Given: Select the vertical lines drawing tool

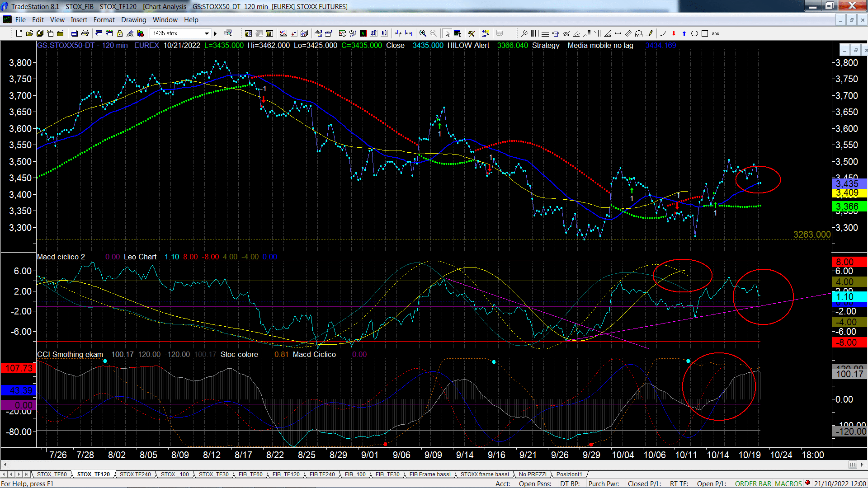Looking at the screenshot, I should point(535,33).
